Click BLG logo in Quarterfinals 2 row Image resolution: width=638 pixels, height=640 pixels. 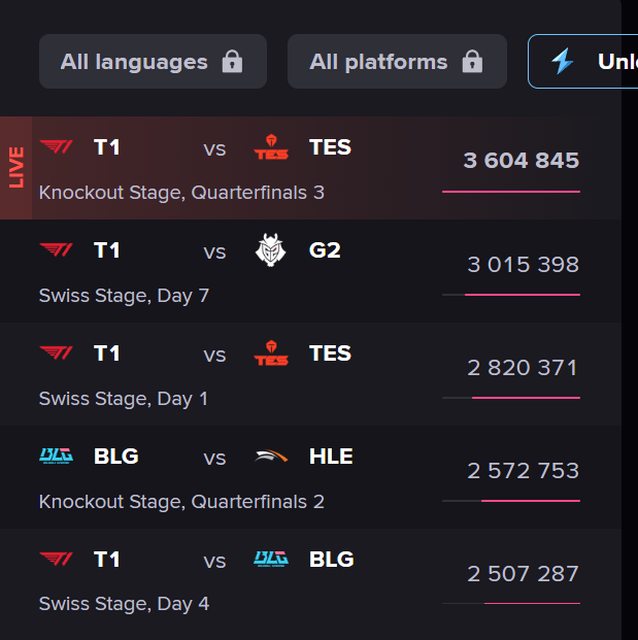click(56, 456)
